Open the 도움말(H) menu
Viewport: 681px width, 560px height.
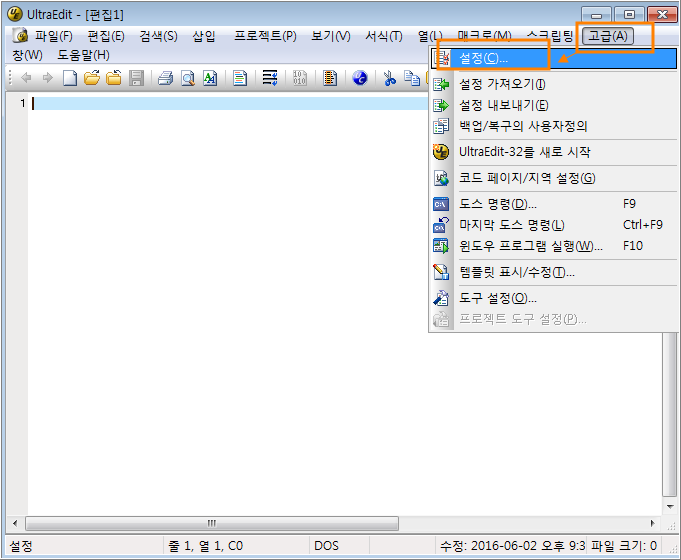point(83,55)
